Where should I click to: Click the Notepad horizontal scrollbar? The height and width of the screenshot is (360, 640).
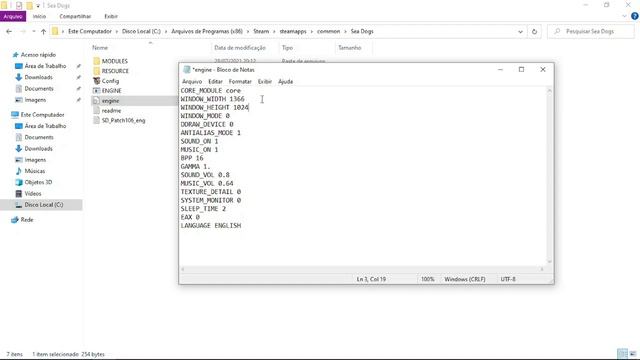coord(362,269)
